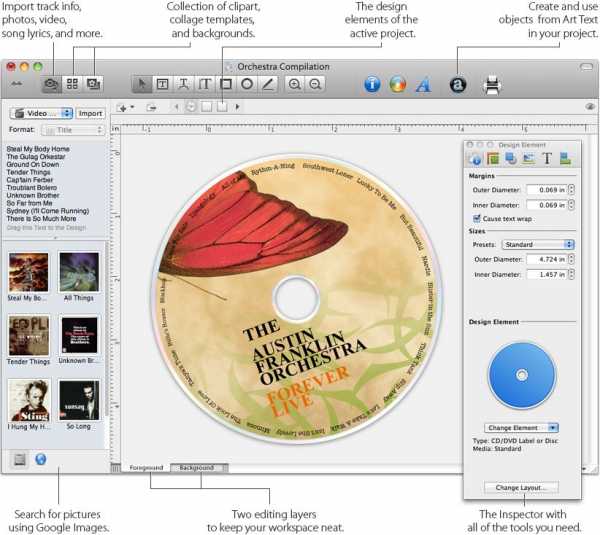Image resolution: width=600 pixels, height=535 pixels.
Task: Click Margins Outer Diameter 0.069 in field
Action: tap(547, 190)
